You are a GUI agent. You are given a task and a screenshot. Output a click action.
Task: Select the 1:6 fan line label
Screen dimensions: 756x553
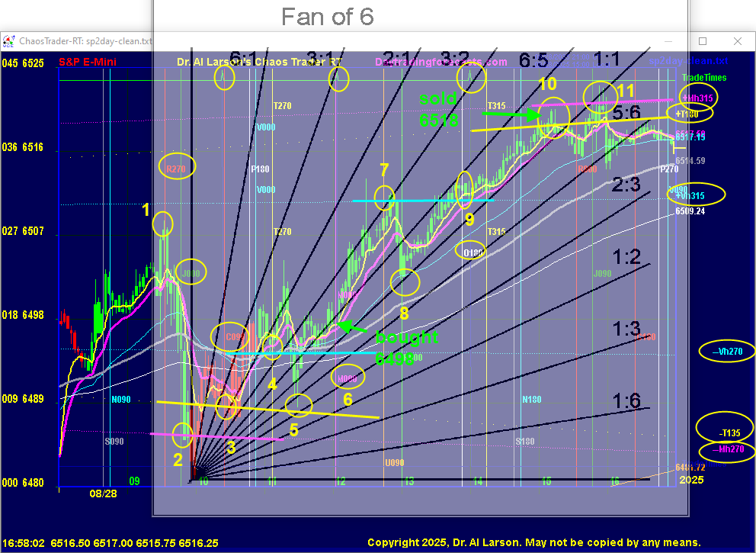pos(626,400)
